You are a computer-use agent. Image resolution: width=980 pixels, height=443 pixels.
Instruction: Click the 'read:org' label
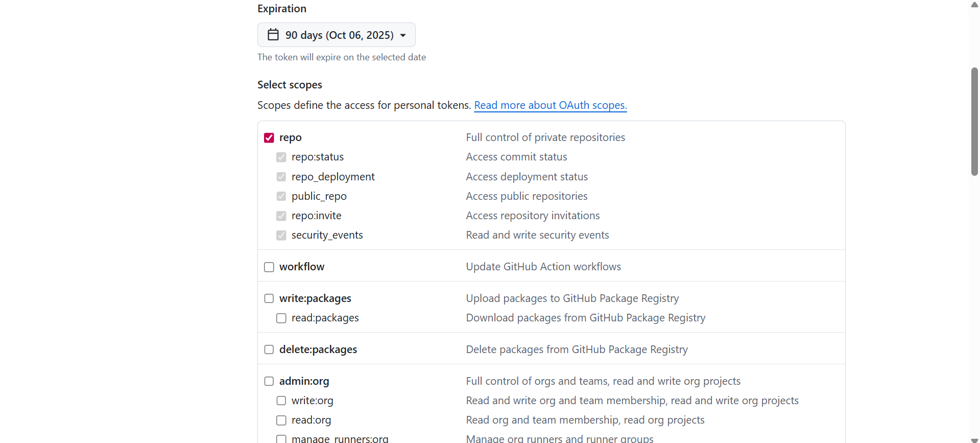click(x=312, y=420)
